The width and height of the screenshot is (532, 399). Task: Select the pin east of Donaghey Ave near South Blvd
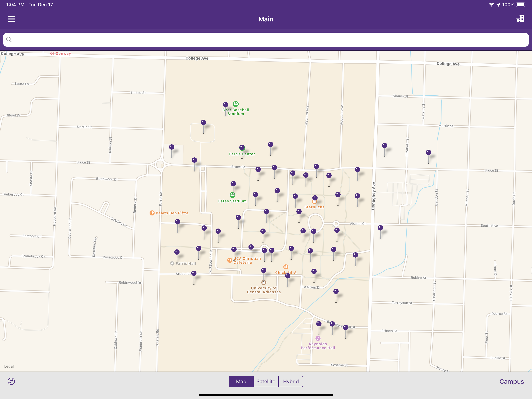pyautogui.click(x=380, y=228)
